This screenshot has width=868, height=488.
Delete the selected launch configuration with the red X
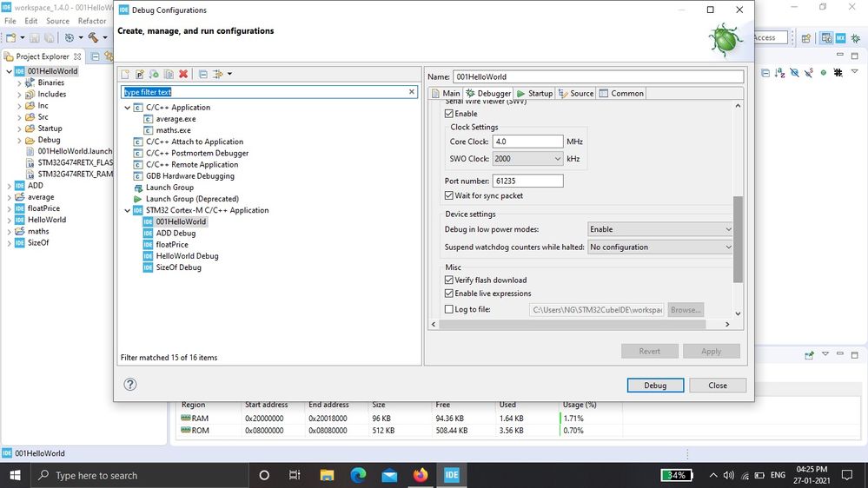pyautogui.click(x=183, y=74)
